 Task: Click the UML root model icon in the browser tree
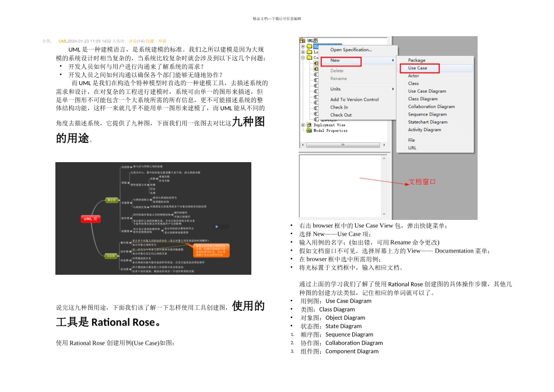(x=303, y=40)
